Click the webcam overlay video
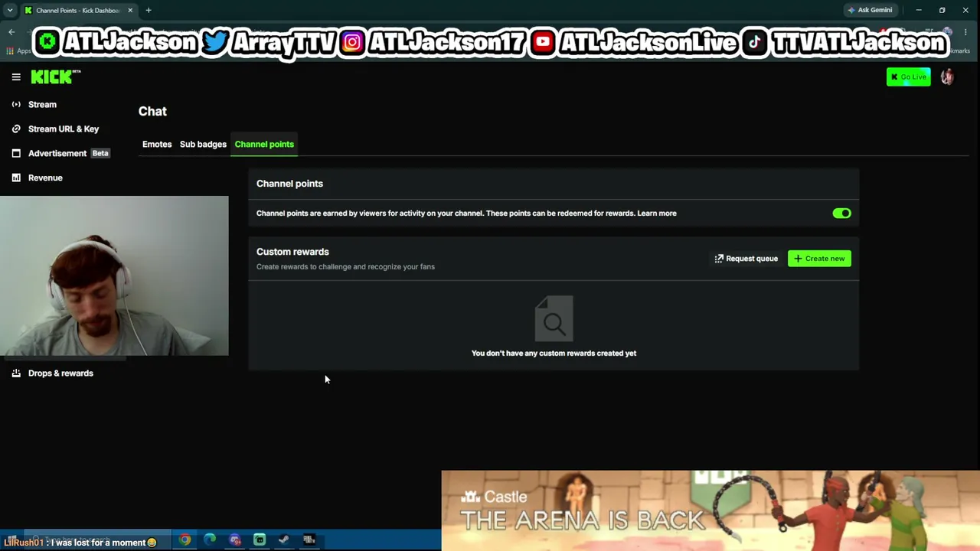The image size is (980, 551). point(114,275)
